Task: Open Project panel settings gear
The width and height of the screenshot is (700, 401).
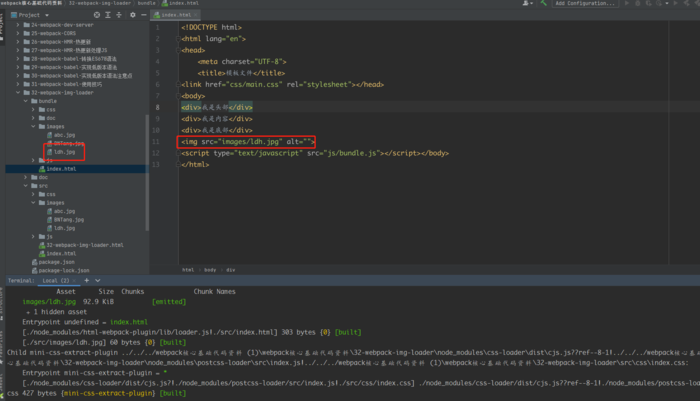Action: coord(133,15)
